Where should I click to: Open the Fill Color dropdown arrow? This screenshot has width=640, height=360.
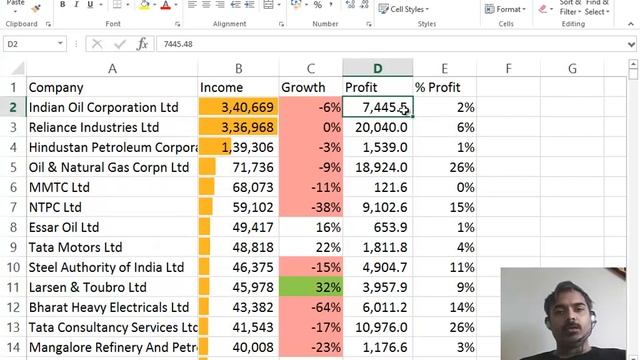click(155, 4)
